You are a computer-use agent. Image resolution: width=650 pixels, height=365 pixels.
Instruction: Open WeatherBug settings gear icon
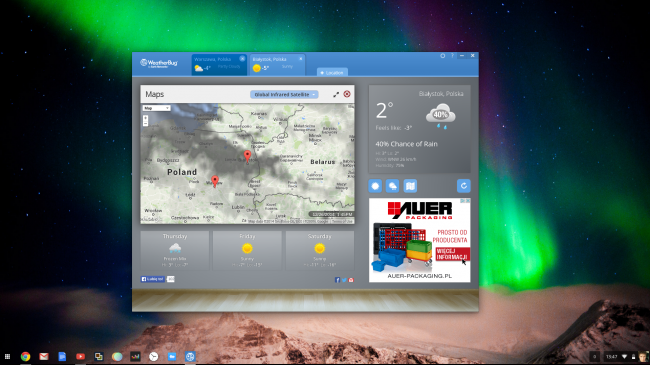coord(442,56)
